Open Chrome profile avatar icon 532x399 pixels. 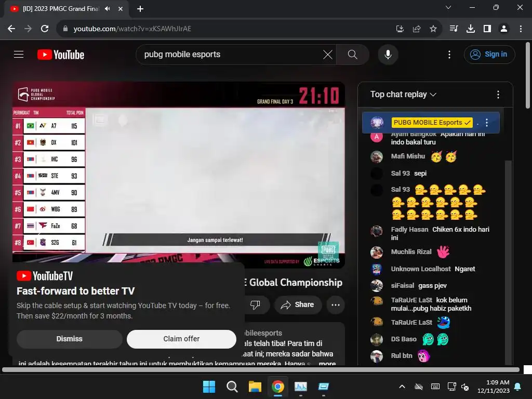(504, 29)
